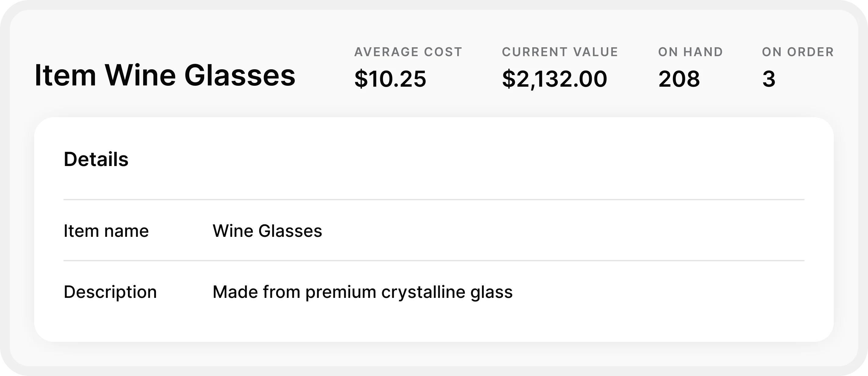
Task: Click the $2,132.00 current value amount
Action: 555,79
